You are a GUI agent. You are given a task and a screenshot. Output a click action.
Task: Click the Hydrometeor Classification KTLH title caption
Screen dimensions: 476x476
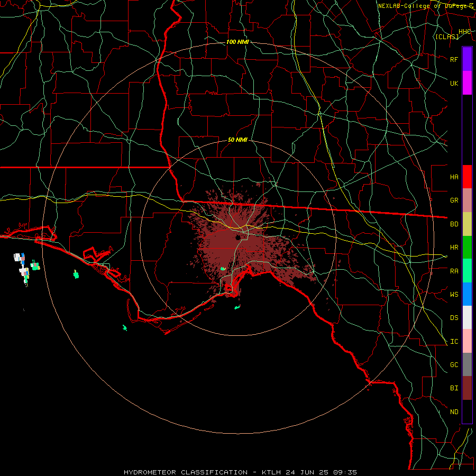[240, 472]
